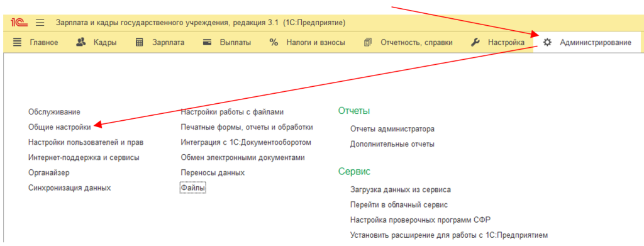Click the 1C logo icon
The image size is (644, 246).
19,23
